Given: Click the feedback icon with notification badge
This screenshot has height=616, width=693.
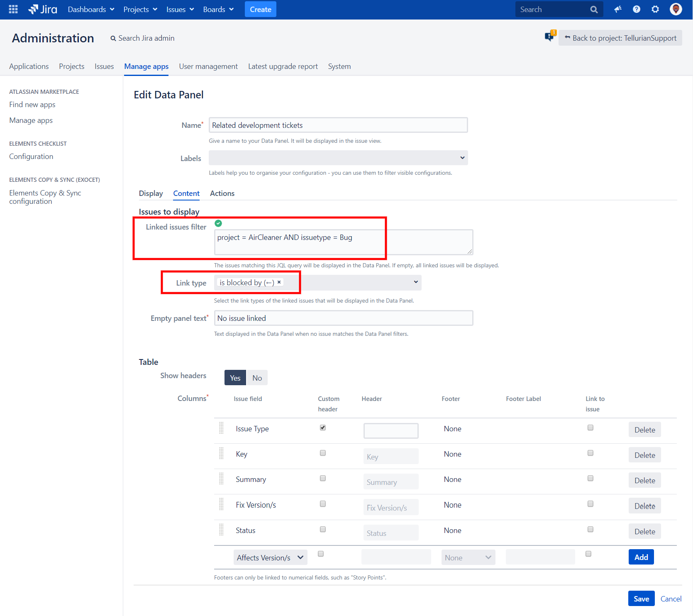Looking at the screenshot, I should [x=549, y=37].
